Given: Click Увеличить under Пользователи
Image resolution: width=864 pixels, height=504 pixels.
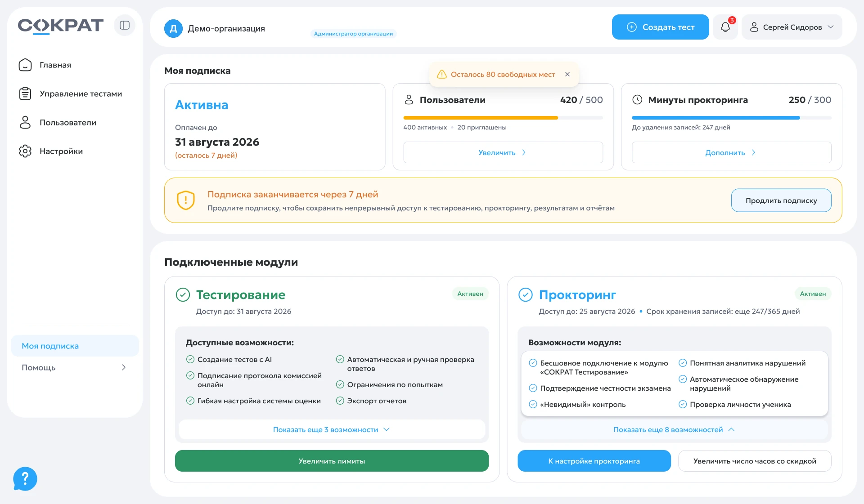Looking at the screenshot, I should pos(503,152).
